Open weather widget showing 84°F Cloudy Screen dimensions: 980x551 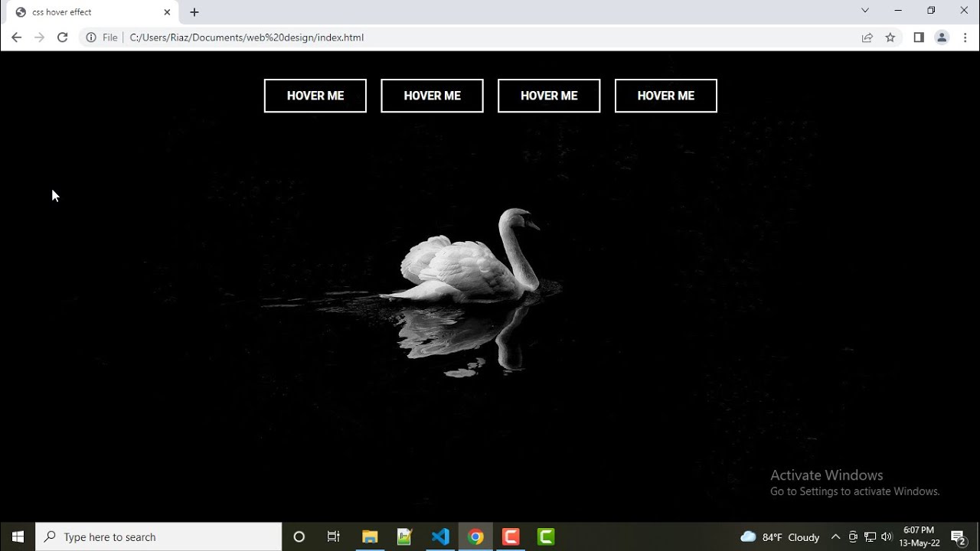coord(780,537)
